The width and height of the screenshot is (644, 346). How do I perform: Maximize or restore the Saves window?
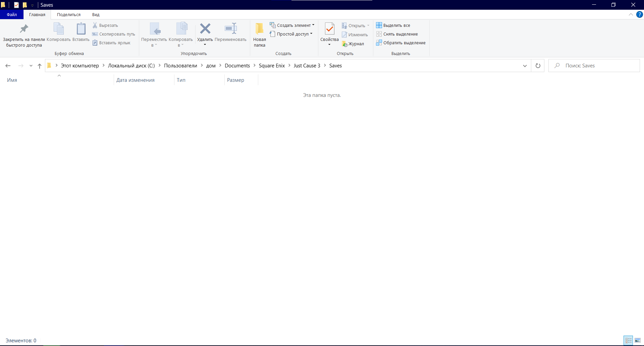(x=613, y=5)
